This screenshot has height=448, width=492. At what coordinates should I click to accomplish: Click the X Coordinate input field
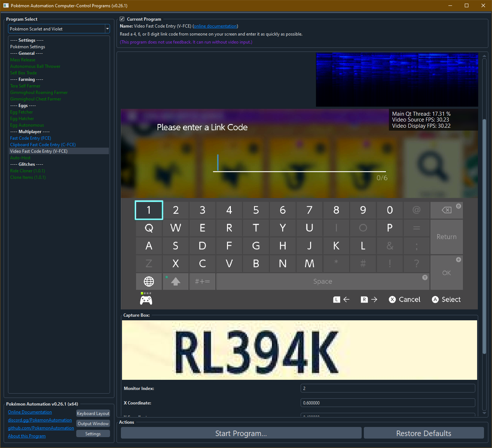coord(387,403)
